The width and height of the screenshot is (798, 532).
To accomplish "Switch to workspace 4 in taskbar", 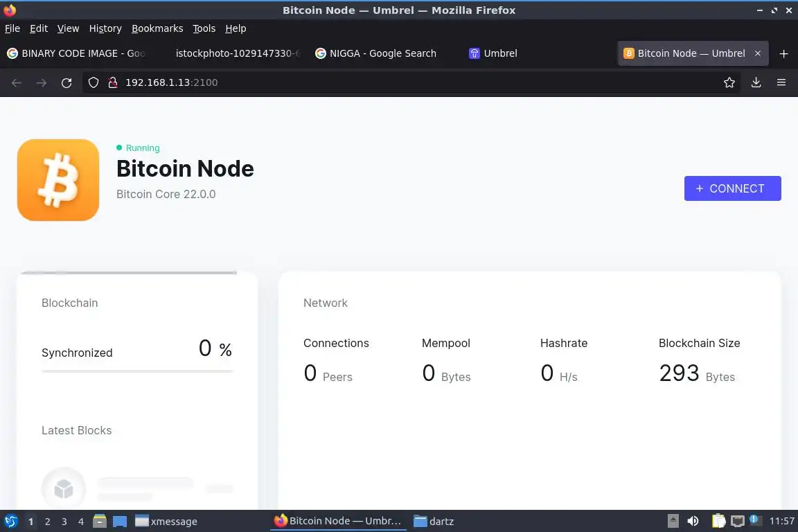I will click(81, 522).
